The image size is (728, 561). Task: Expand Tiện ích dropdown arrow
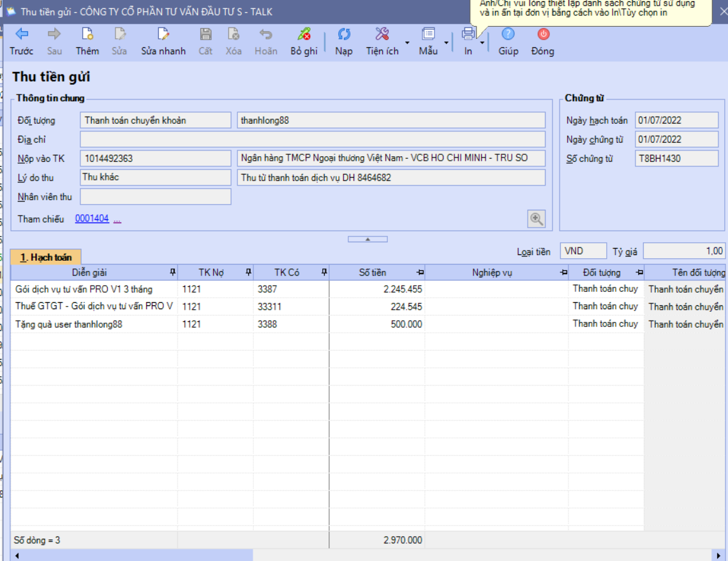[x=407, y=43]
